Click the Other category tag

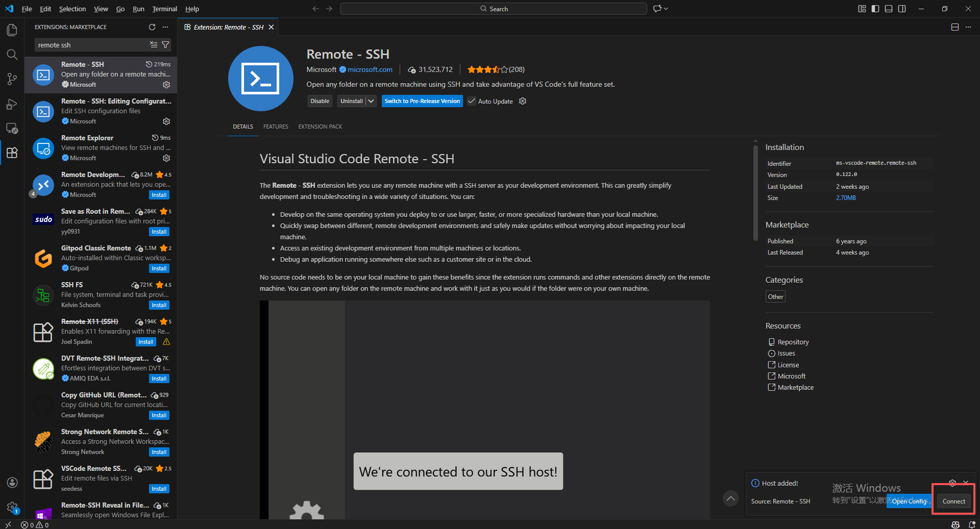click(775, 297)
